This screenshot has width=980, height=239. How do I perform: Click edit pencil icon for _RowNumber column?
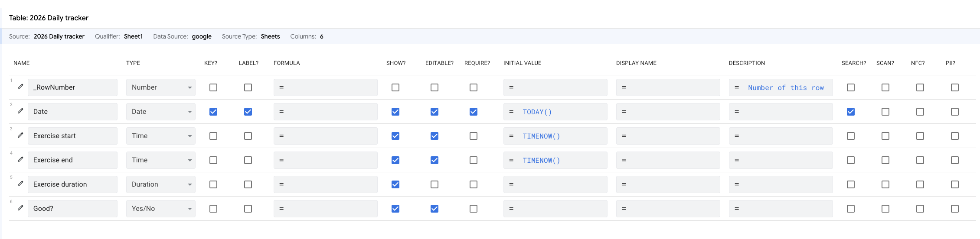click(x=20, y=87)
